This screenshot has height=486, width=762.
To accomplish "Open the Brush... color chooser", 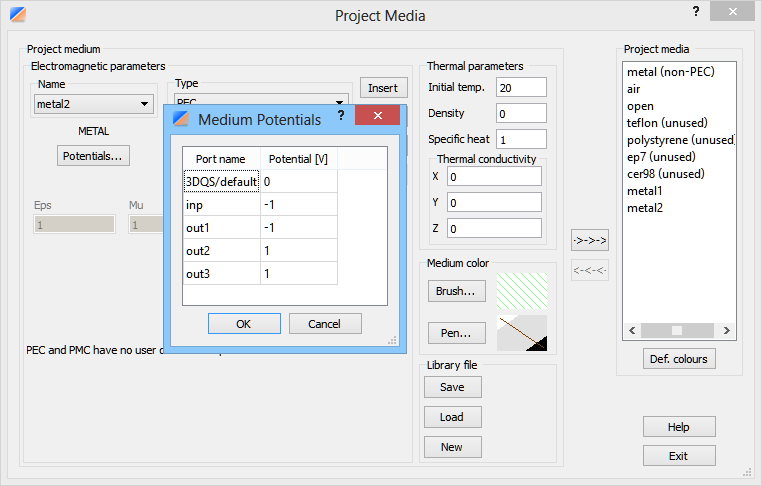I will (x=457, y=291).
